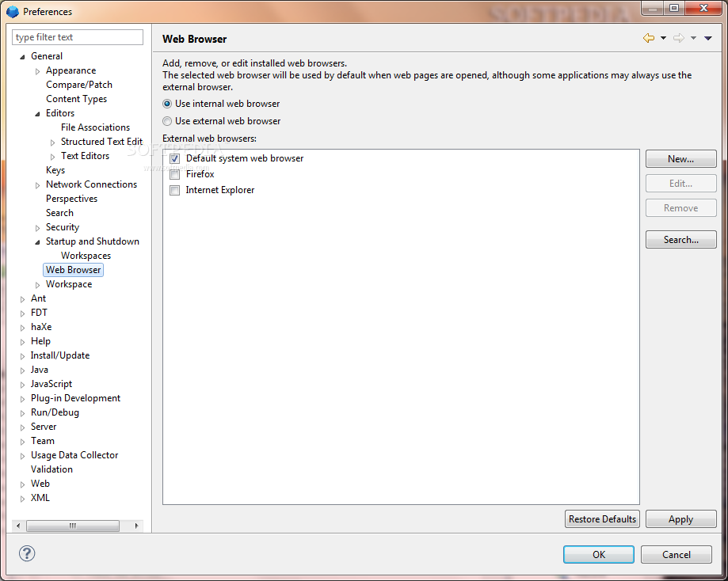
Task: Click the Preferences window title icon
Action: 13,11
